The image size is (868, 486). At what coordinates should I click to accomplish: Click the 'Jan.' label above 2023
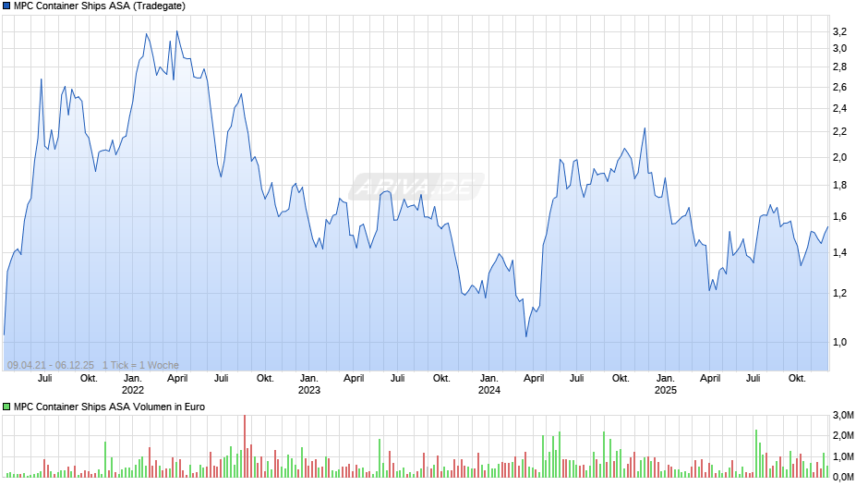tap(309, 378)
